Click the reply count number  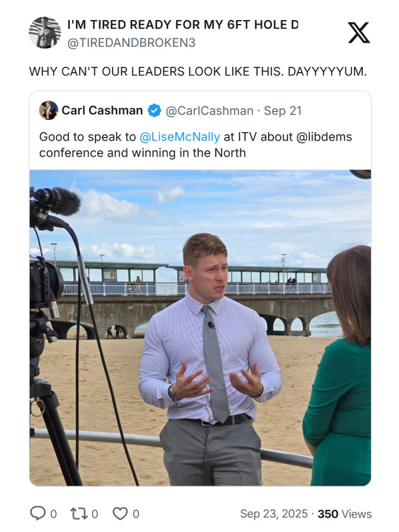(53, 514)
